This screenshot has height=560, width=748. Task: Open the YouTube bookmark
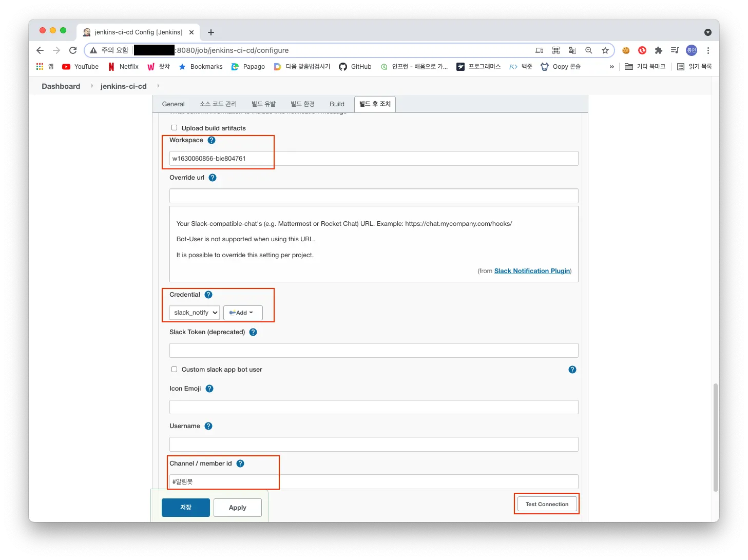[x=80, y=67]
